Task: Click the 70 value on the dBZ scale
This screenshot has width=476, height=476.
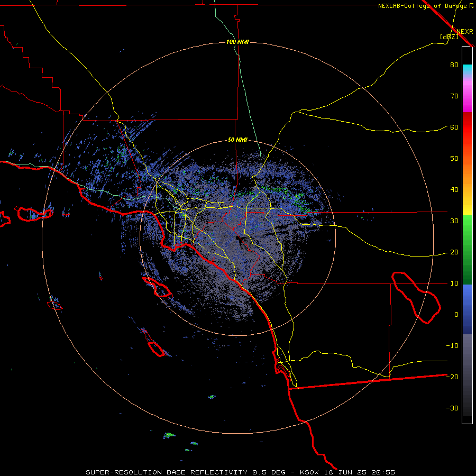Action: [x=454, y=96]
